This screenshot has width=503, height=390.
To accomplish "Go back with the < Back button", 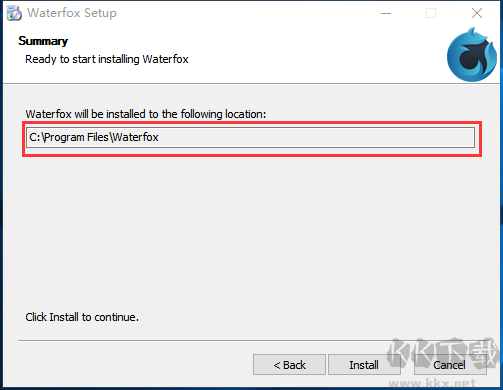I will 289,365.
